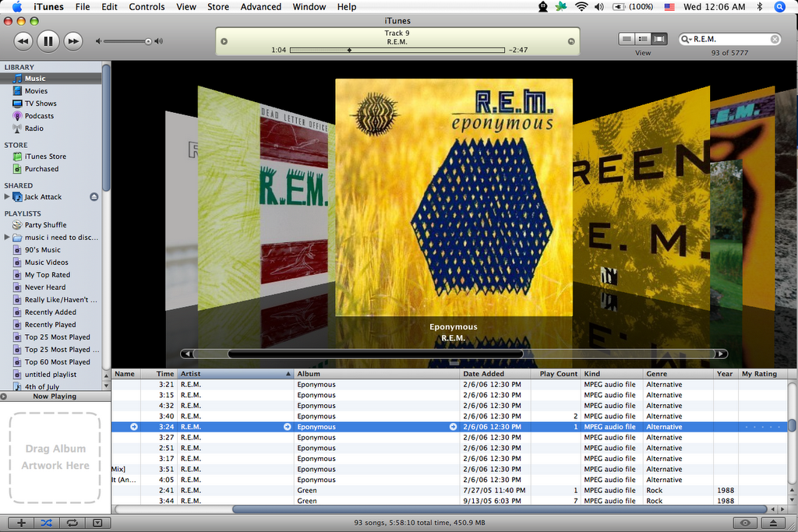Viewport: 798px width, 532px height.
Task: Expand the 'music i need to disc...' folder
Action: click(x=6, y=237)
